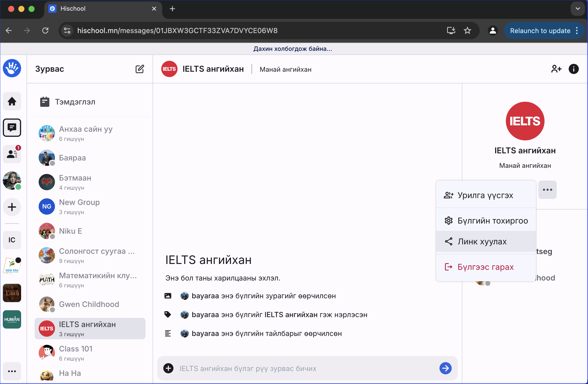Click Relaunch to update button
Screen dimensions: 588x384
click(x=540, y=31)
